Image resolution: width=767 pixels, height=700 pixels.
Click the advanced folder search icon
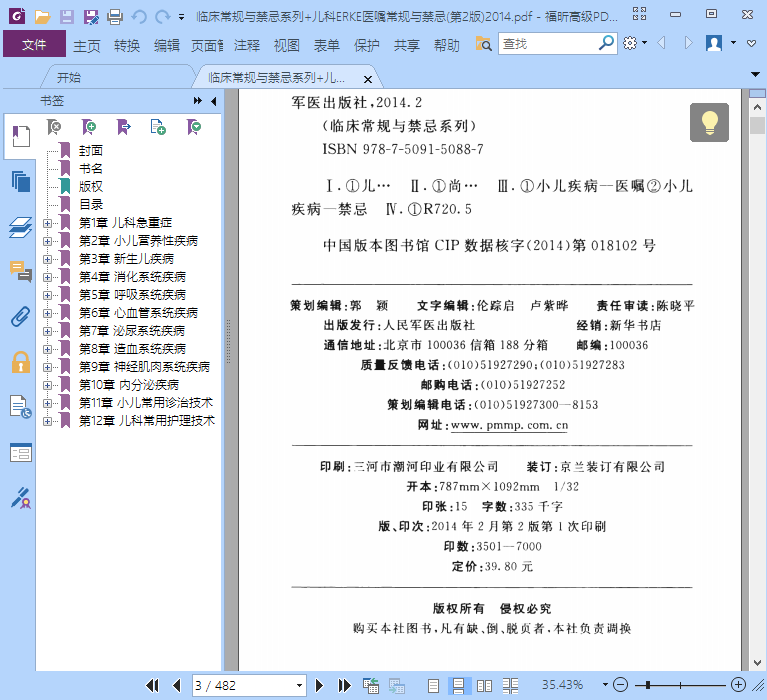483,44
